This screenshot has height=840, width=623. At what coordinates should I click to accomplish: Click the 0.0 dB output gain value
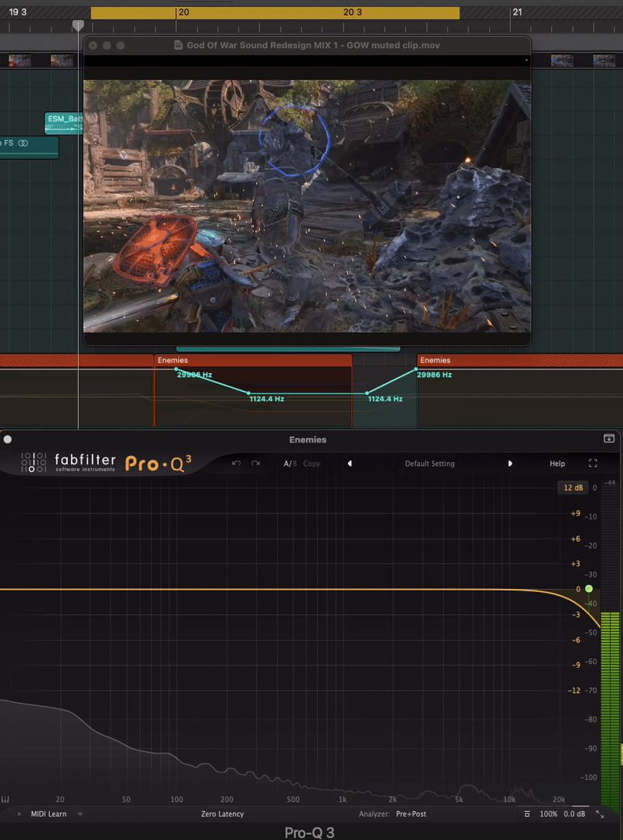[x=574, y=814]
